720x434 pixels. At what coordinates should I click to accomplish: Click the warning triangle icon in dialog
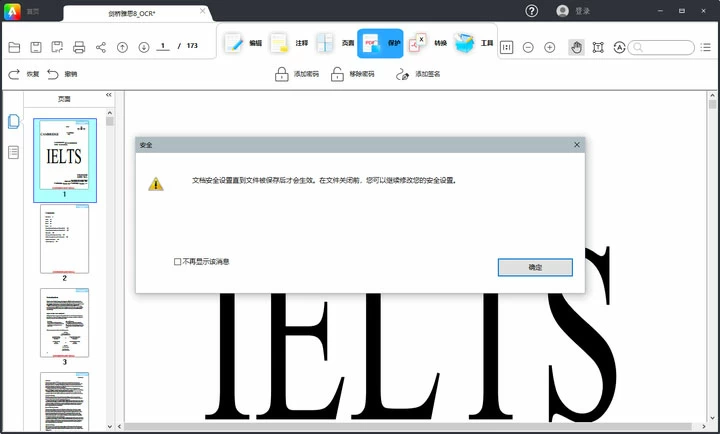click(156, 184)
